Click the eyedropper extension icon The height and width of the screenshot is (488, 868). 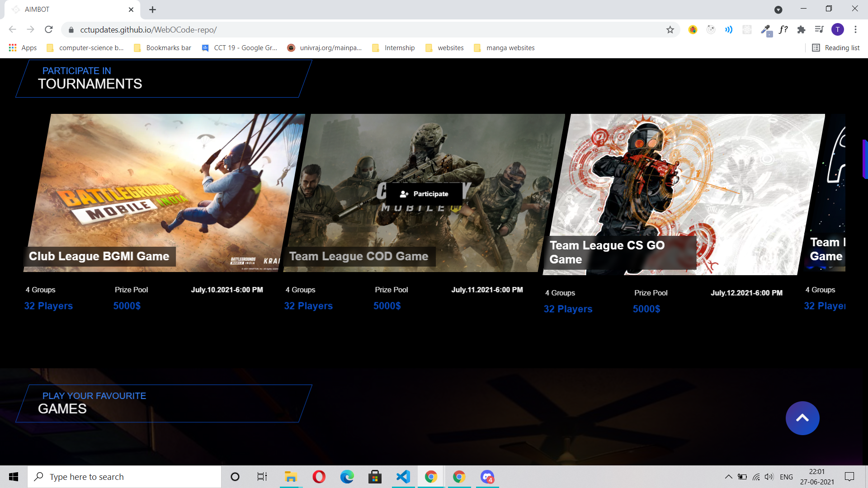pos(765,30)
